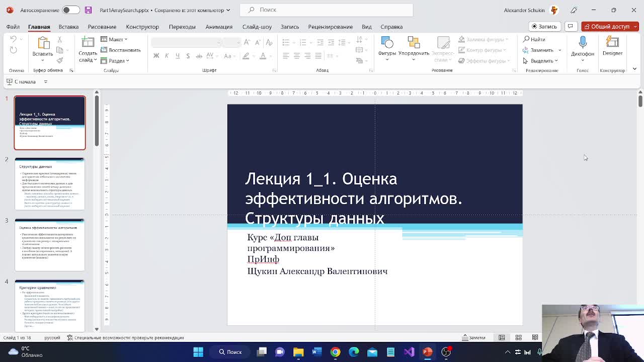Image resolution: width=644 pixels, height=362 pixels.
Task: Click the New Slide icon
Action: 88,42
